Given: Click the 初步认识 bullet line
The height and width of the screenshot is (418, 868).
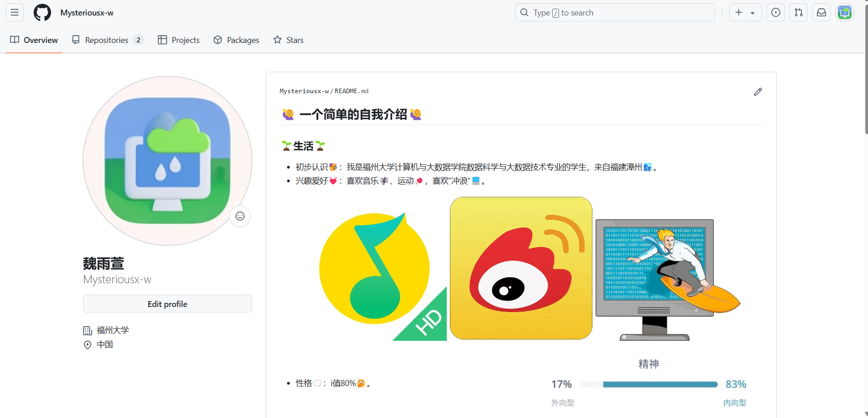Looking at the screenshot, I should pyautogui.click(x=477, y=167).
